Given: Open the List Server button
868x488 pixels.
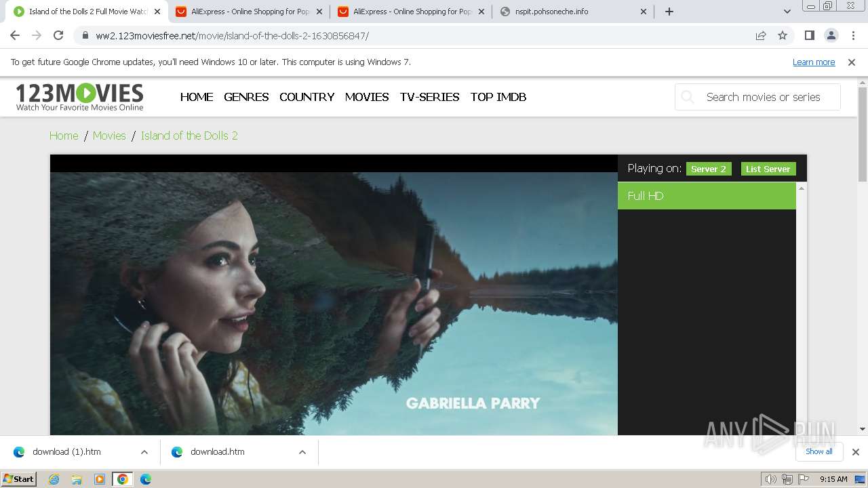Looking at the screenshot, I should click(x=768, y=169).
